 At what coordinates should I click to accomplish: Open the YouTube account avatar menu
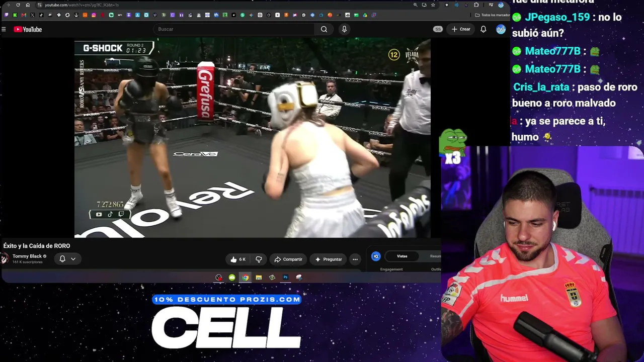(501, 29)
